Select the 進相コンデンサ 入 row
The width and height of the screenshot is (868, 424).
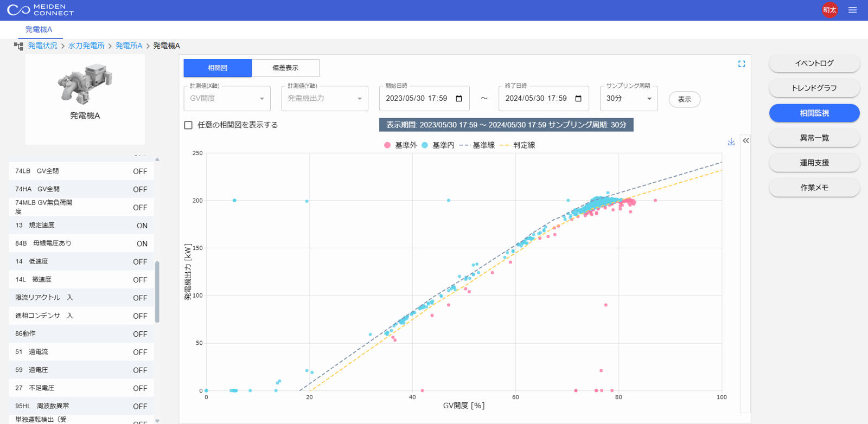coord(81,316)
